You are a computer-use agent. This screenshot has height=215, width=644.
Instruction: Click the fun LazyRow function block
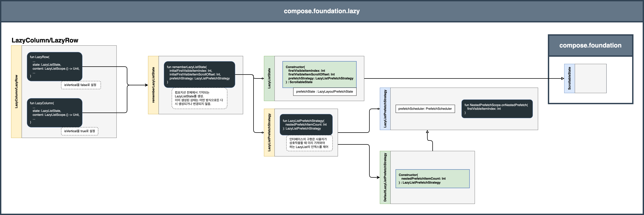(x=55, y=67)
